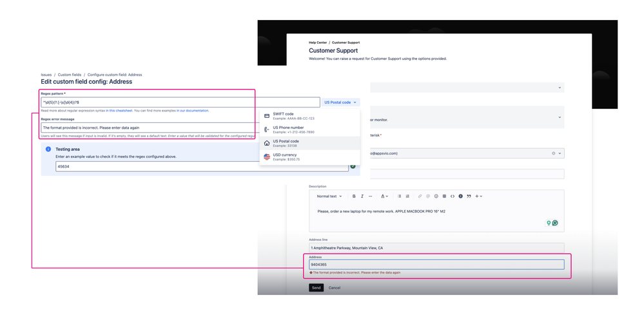Insert a bullet list in Description
This screenshot has height=315, width=644.
(400, 196)
